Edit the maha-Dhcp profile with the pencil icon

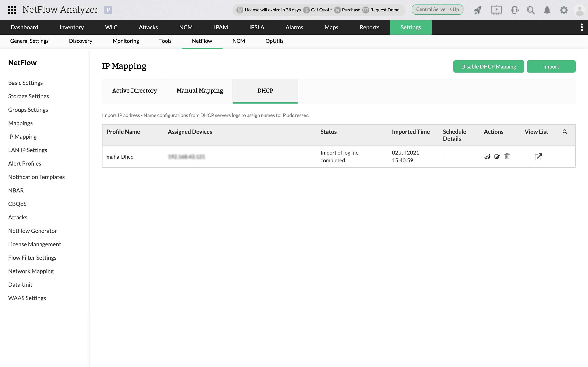point(497,157)
